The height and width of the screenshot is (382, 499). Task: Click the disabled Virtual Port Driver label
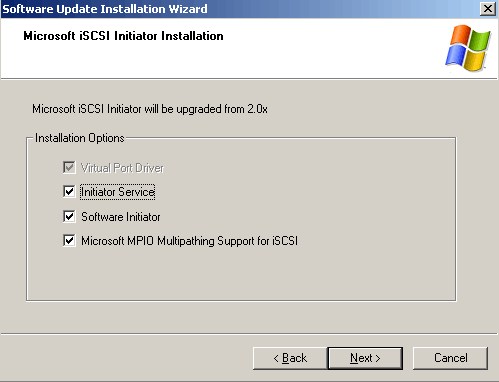pyautogui.click(x=122, y=168)
